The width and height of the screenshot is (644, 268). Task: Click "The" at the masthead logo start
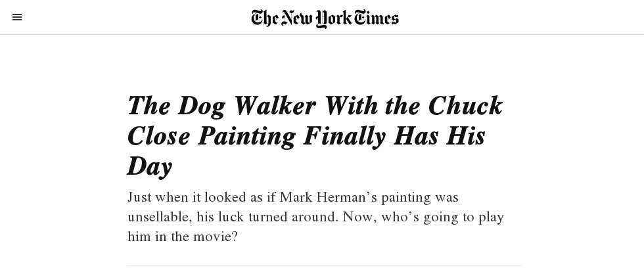click(264, 18)
